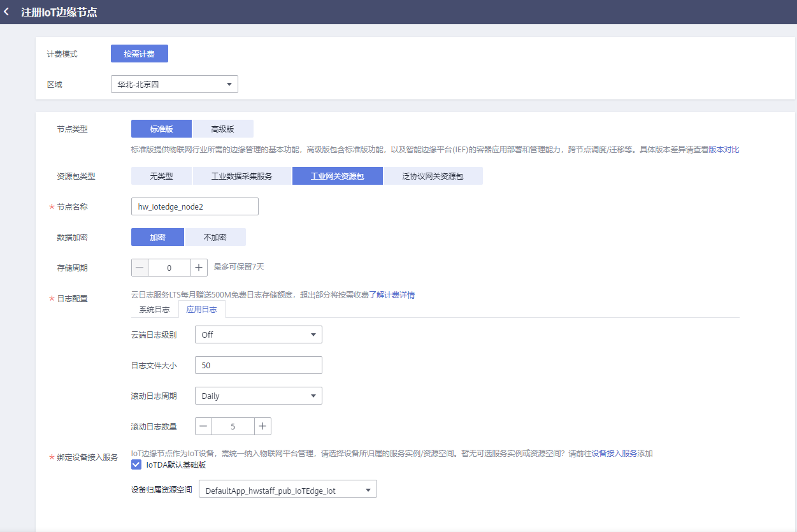Toggle IoTDA默认基础版 checkbox

click(x=136, y=464)
